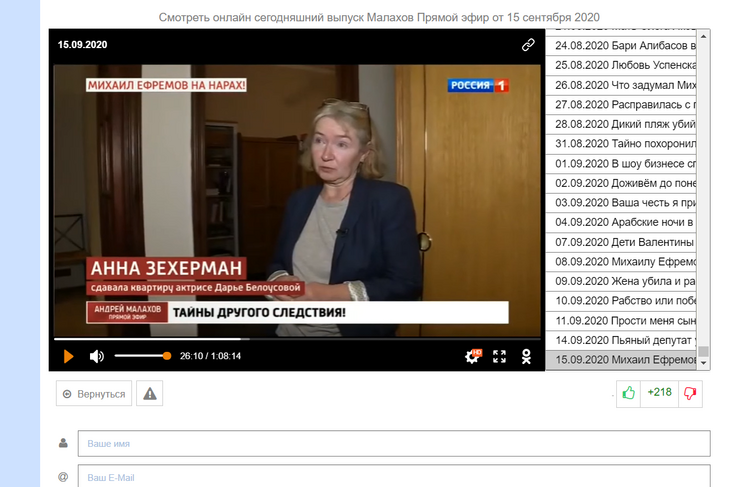
Task: Open HD quality settings gear
Action: (x=475, y=356)
